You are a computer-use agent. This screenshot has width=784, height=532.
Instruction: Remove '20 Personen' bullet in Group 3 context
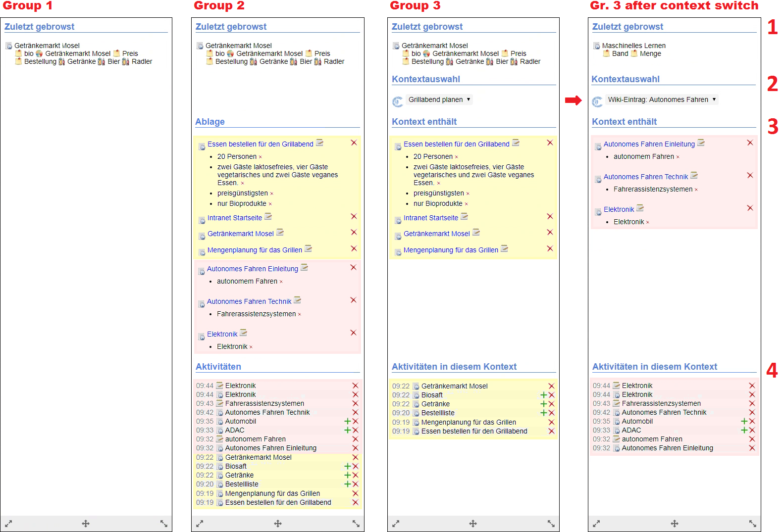coord(456,157)
